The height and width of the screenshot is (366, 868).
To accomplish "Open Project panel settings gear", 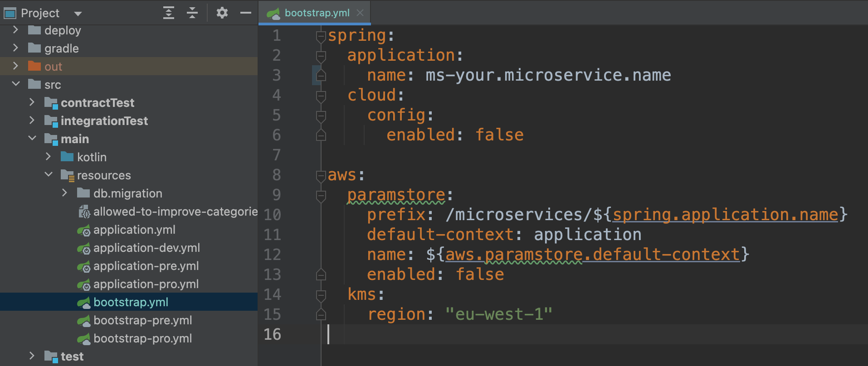I will (x=222, y=13).
